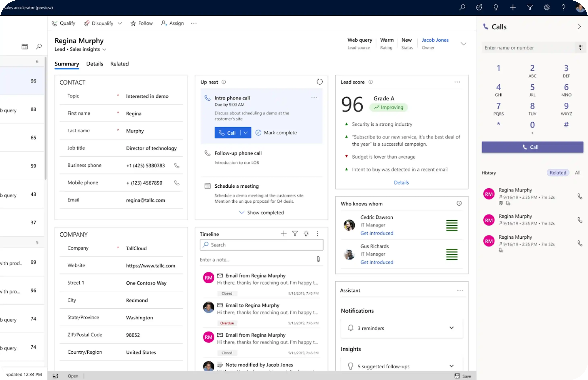The image size is (588, 380).
Task: Open the advanced filter funnel in header
Action: 530,7
